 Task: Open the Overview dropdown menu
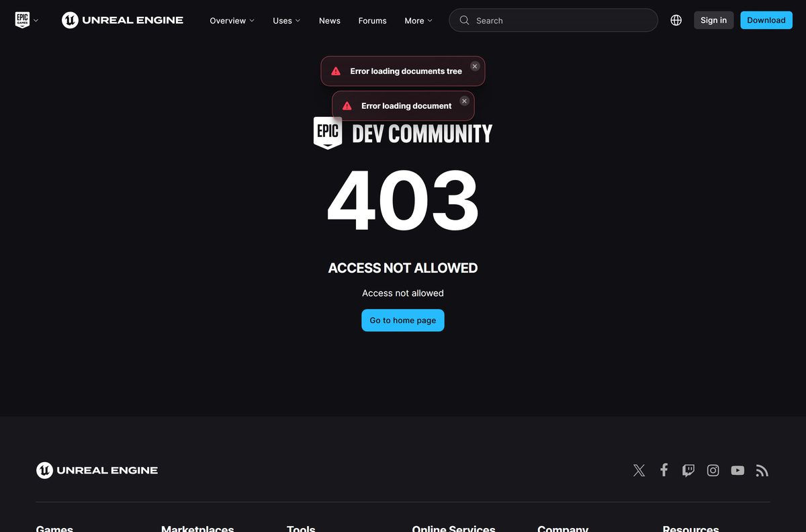(232, 21)
